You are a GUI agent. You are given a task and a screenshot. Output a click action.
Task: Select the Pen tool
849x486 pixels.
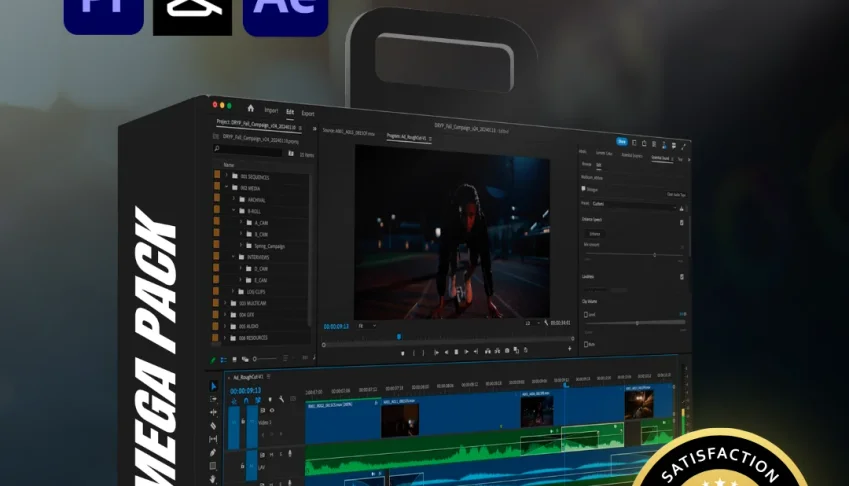click(213, 452)
